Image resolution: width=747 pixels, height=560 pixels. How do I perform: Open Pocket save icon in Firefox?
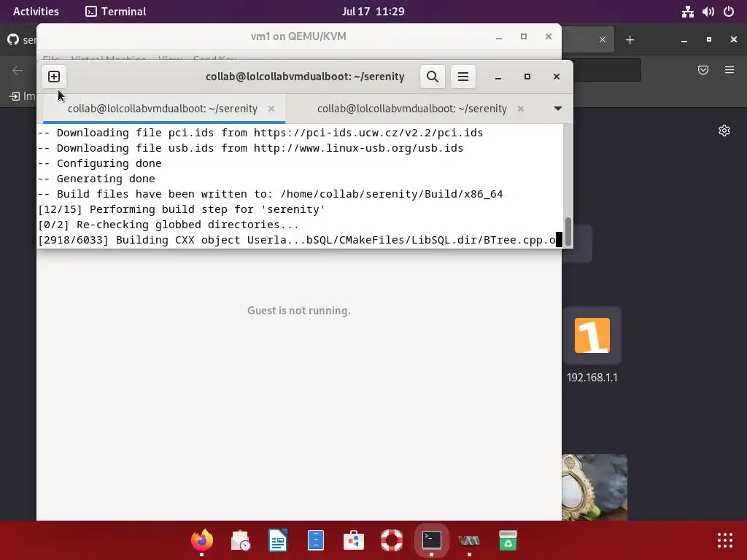point(703,70)
